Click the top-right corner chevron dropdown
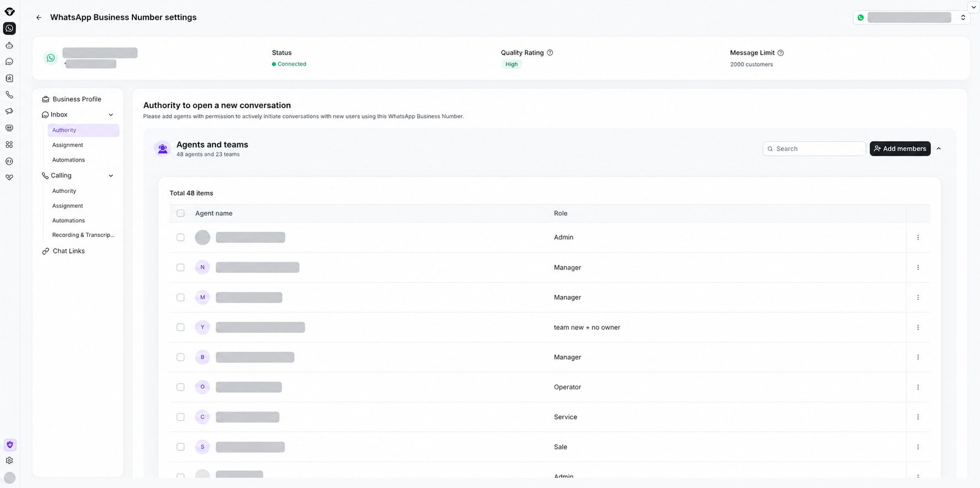This screenshot has height=488, width=980. (974, 7)
